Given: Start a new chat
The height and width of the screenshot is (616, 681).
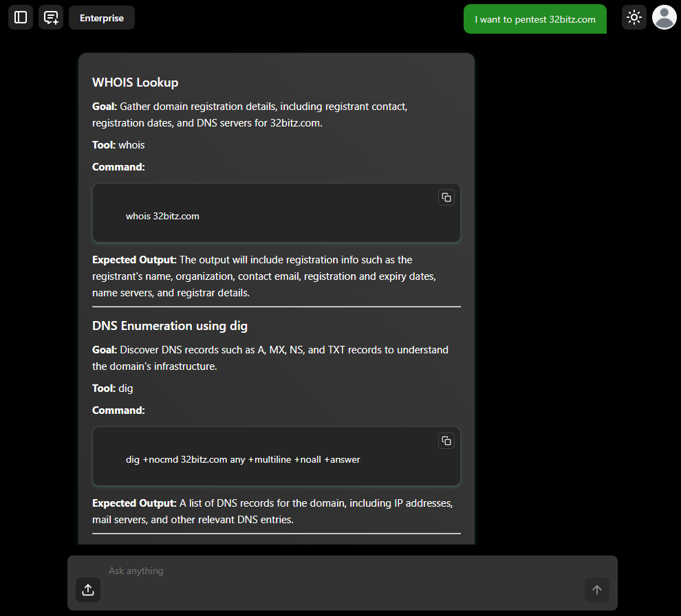Looking at the screenshot, I should [x=51, y=17].
